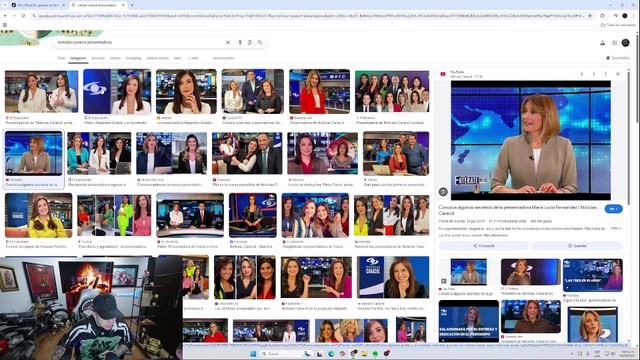Search by image with the lens icon
Image resolution: width=640 pixels, height=360 pixels.
[x=250, y=42]
